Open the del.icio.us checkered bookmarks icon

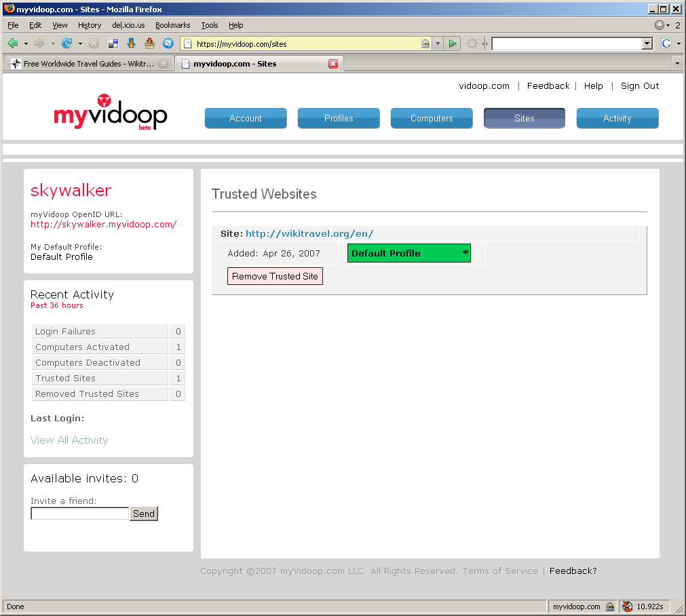tap(113, 43)
